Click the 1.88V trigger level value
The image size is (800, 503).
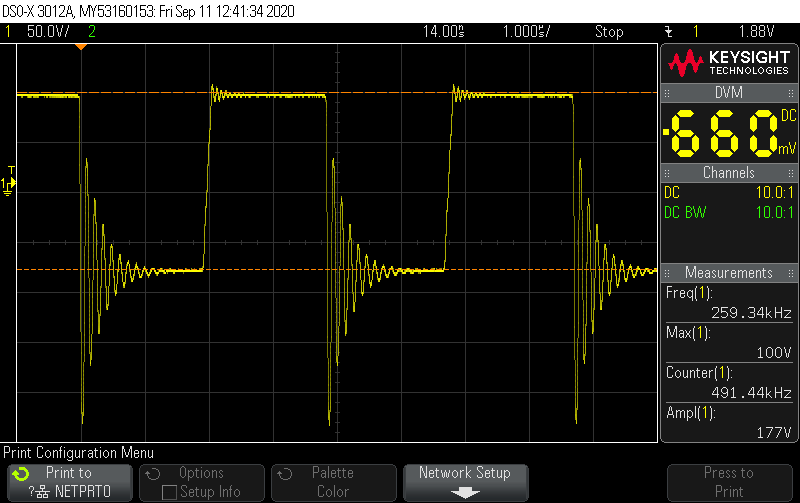757,32
